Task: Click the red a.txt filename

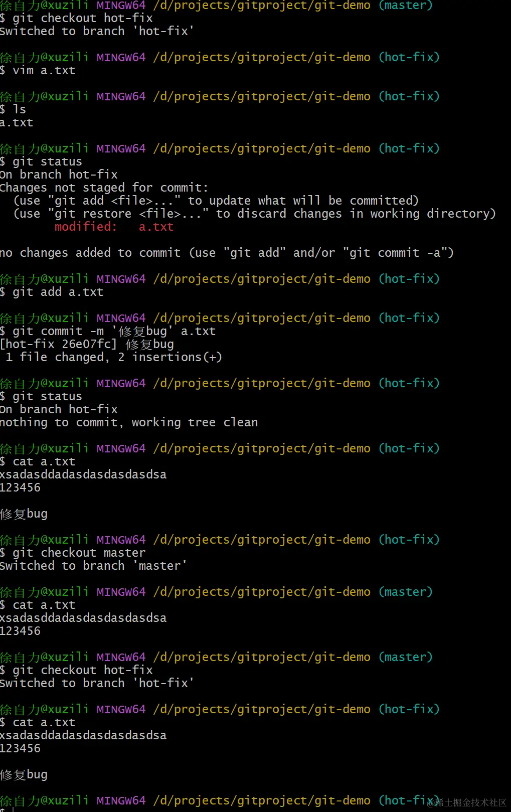Action: (156, 227)
